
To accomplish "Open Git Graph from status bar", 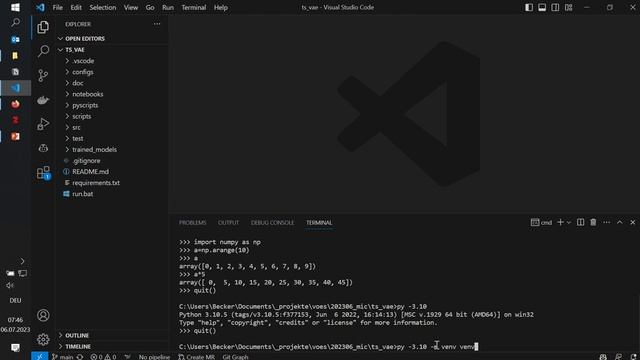I will (x=236, y=357).
